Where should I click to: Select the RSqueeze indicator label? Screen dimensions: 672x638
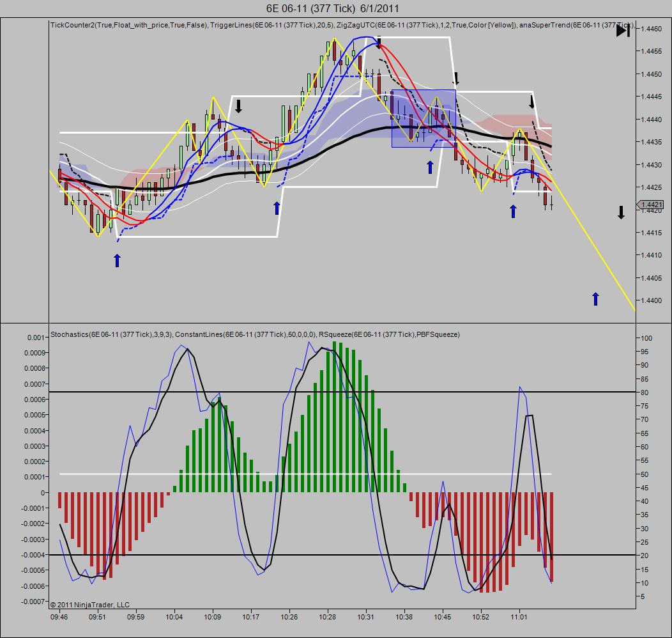389,334
